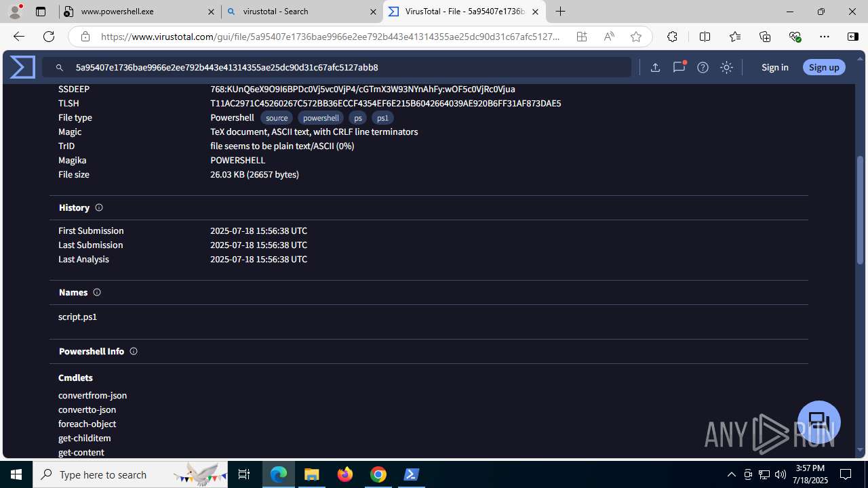The width and height of the screenshot is (868, 488).
Task: Click the convertfrom-json cmdlet entry
Action: tap(92, 395)
